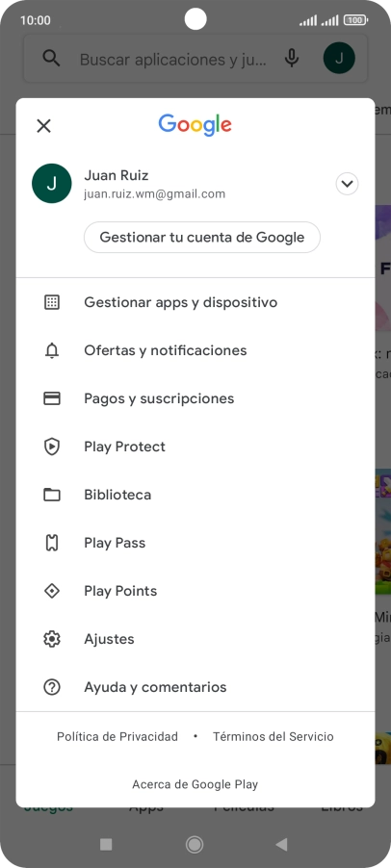
Task: Tap the Ayuda y comentarios question icon
Action: pos(52,687)
